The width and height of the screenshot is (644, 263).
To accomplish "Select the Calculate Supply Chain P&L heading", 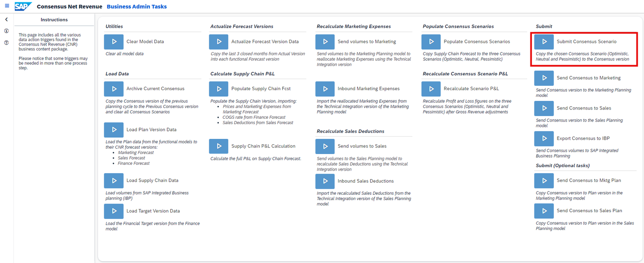I will pyautogui.click(x=243, y=74).
